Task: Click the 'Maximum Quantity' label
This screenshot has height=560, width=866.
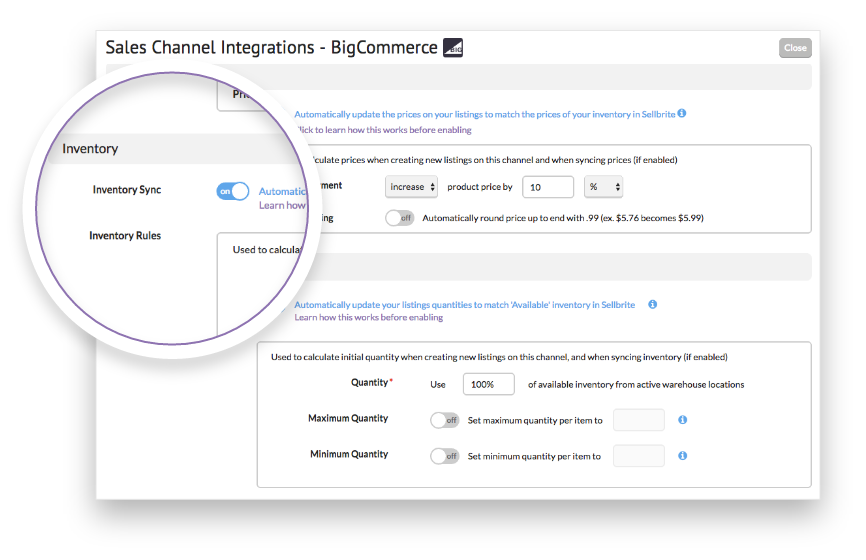Action: click(x=348, y=418)
